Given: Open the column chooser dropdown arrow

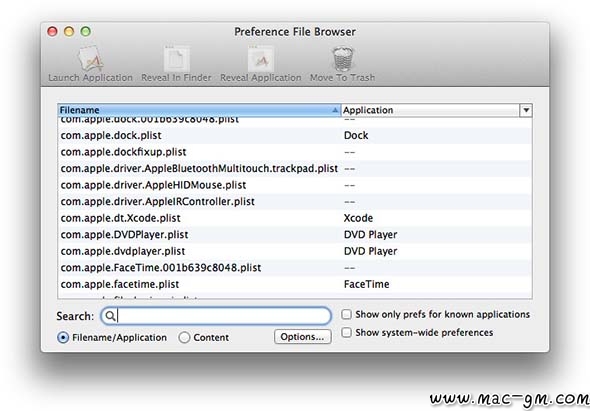Looking at the screenshot, I should point(526,110).
